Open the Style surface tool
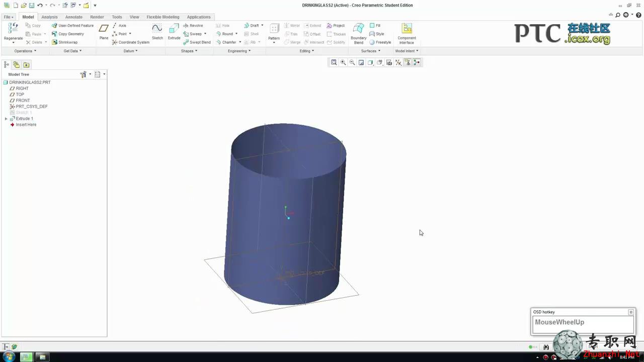The width and height of the screenshot is (644, 362). [376, 34]
